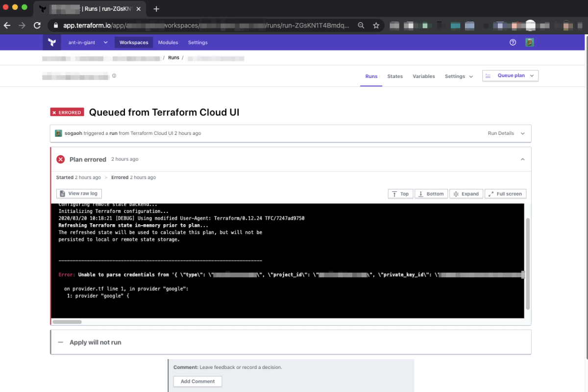Jump to Top of the log
This screenshot has width=588, height=392.
pyautogui.click(x=400, y=194)
